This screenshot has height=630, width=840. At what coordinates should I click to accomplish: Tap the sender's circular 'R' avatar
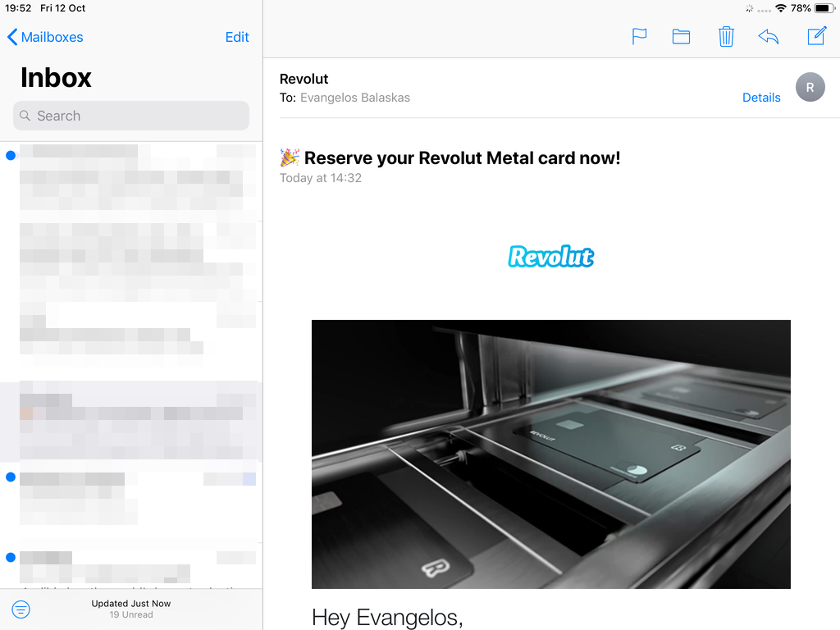(x=810, y=87)
